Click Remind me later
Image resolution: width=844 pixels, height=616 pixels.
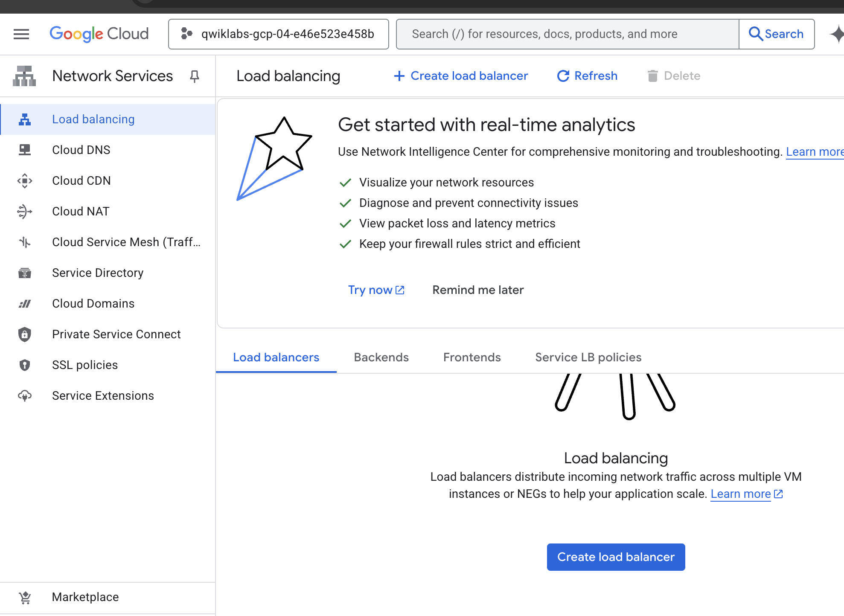478,290
